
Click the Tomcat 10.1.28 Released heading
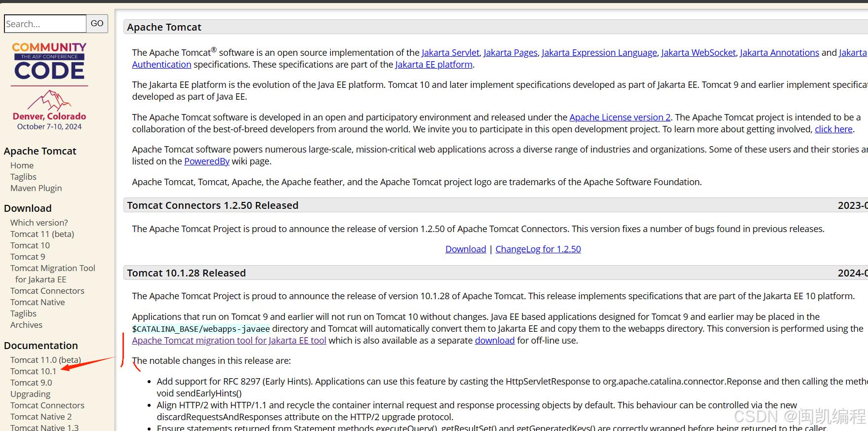pos(186,273)
